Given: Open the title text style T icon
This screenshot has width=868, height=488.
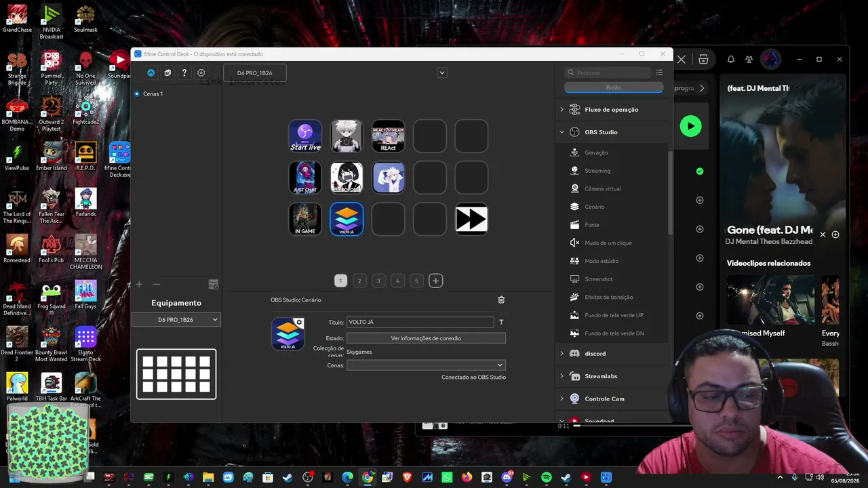Looking at the screenshot, I should pyautogui.click(x=501, y=323).
